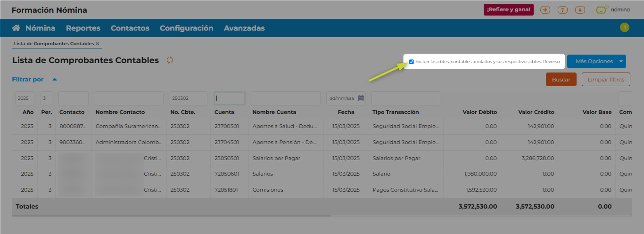Open the user profile icon
Screen dimensions: 644x234
[x=580, y=10]
